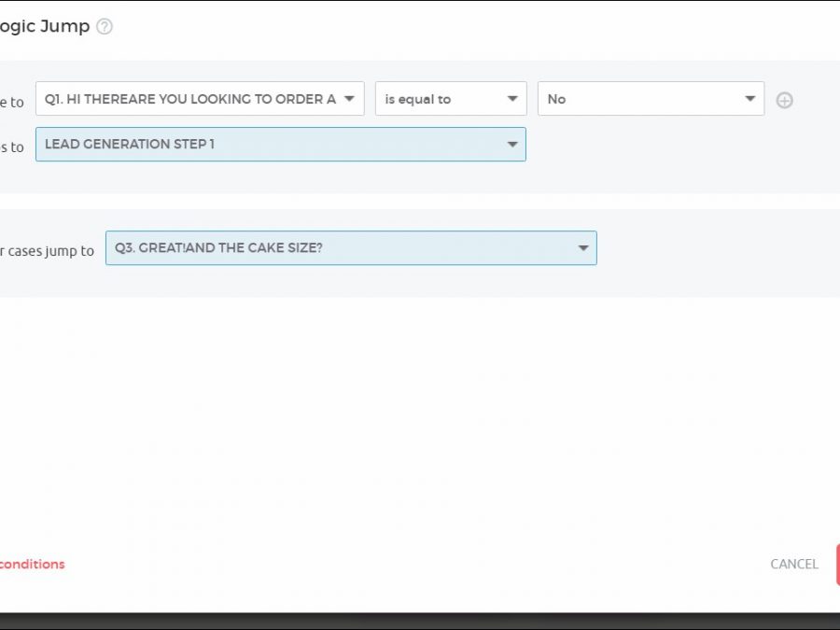Screen dimensions: 840x630
Task: Click the red 'conditions' link
Action: coord(33,564)
